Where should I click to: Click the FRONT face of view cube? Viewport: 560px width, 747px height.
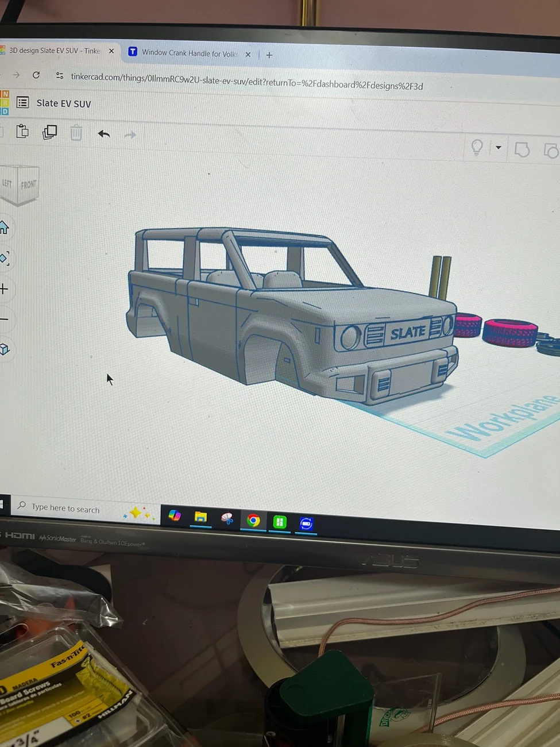[29, 184]
